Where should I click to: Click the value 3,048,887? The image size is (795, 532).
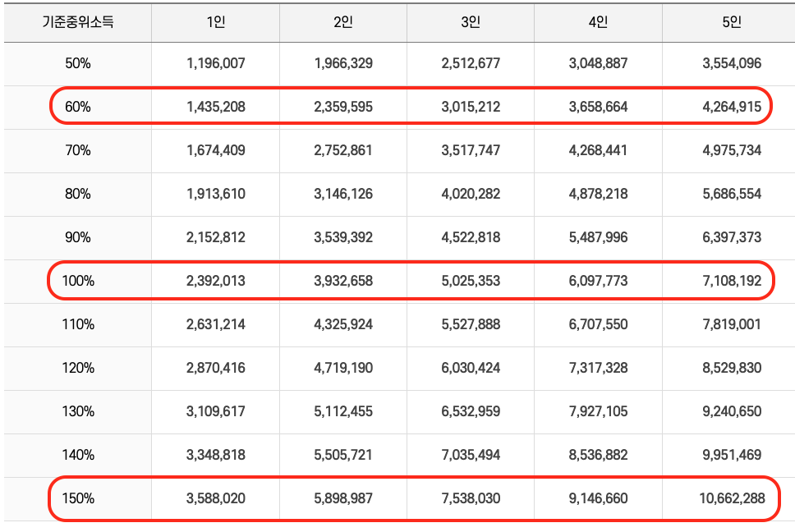(x=598, y=63)
